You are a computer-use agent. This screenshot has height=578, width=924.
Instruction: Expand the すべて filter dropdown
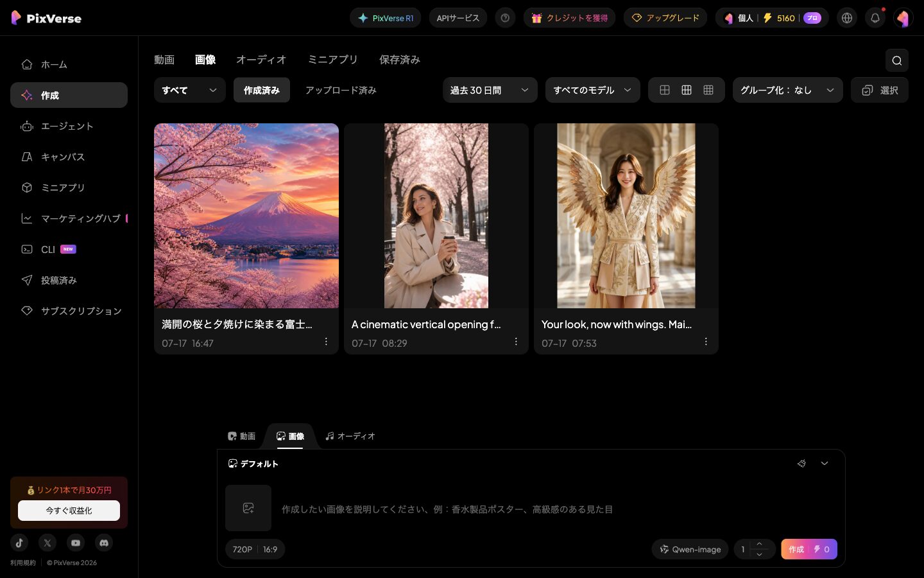click(x=190, y=90)
